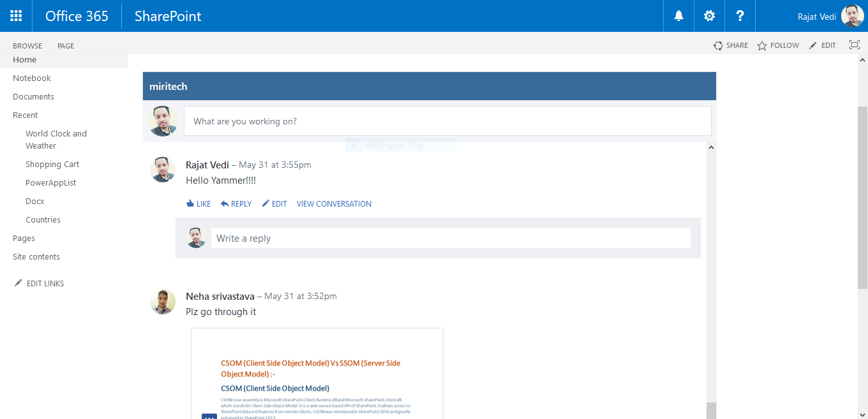Edit Rajat Vedi's Hello Yammer post

tap(274, 203)
